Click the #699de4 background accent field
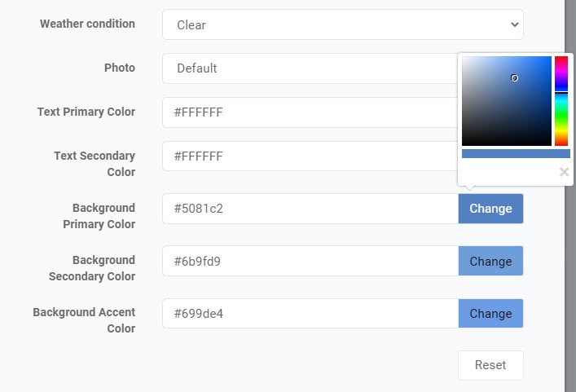The height and width of the screenshot is (392, 576). tap(310, 314)
